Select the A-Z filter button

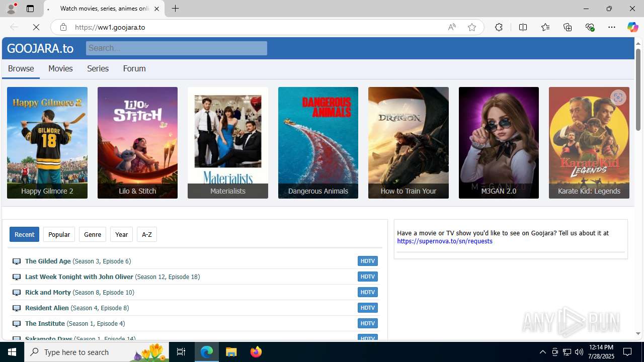click(x=147, y=234)
